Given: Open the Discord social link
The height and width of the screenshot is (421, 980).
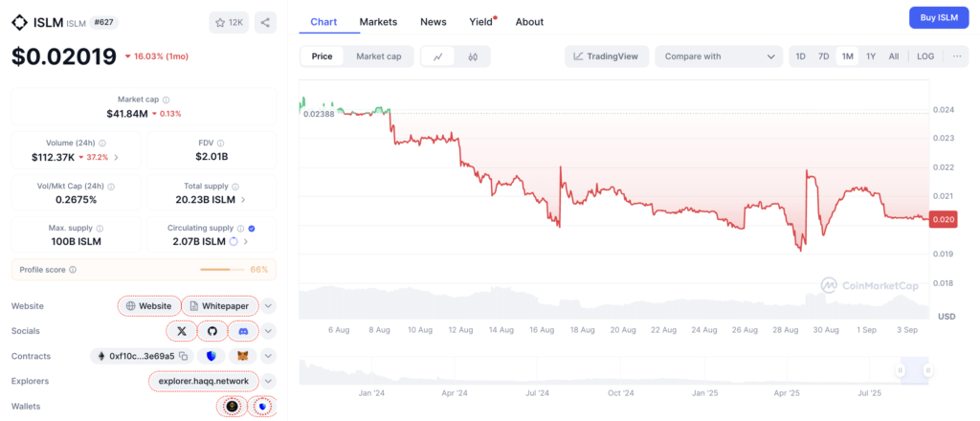Looking at the screenshot, I should (x=244, y=331).
